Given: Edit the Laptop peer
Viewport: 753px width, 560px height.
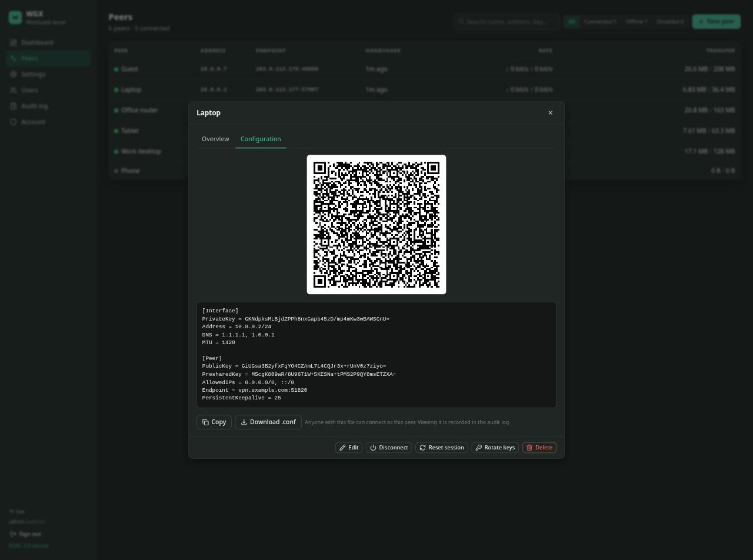Looking at the screenshot, I should [x=349, y=448].
